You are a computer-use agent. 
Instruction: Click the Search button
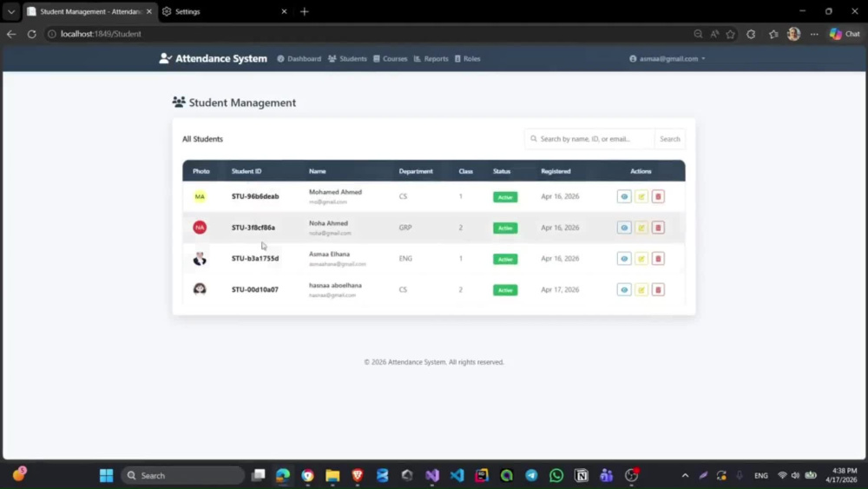[670, 139]
